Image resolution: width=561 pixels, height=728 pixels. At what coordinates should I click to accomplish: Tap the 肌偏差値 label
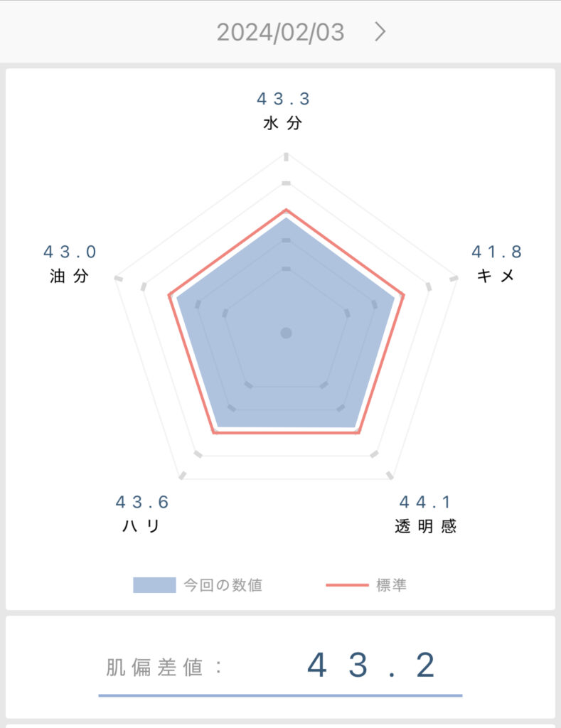point(154,668)
